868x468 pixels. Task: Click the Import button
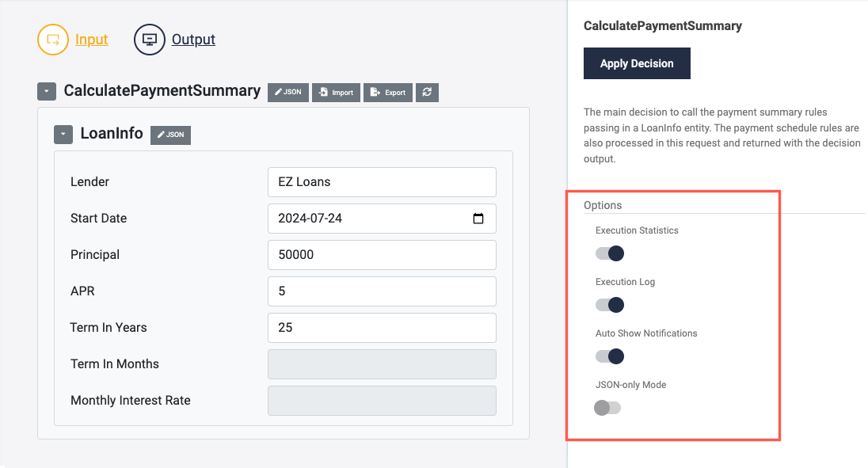pyautogui.click(x=336, y=92)
